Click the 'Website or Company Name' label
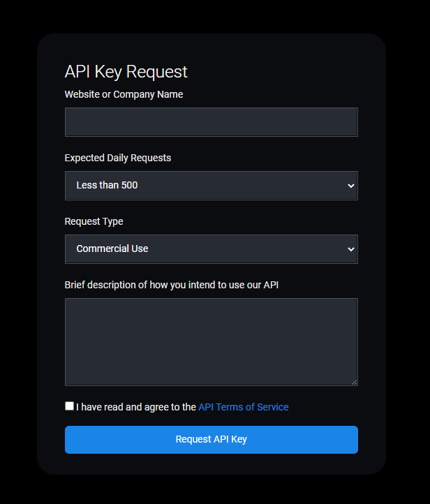 tap(124, 94)
